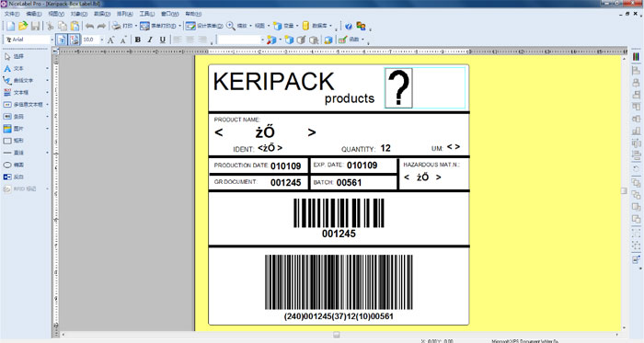The width and height of the screenshot is (644, 343).
Task: Toggle right text alignment
Action: [202, 40]
